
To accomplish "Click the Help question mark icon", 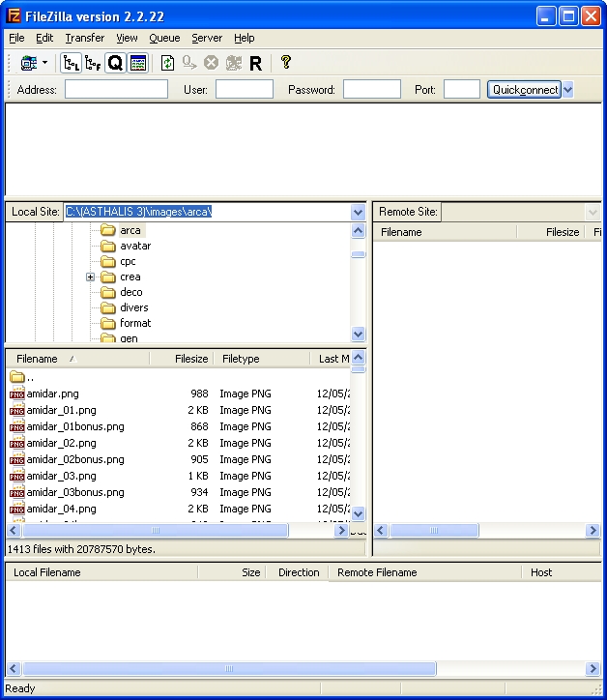I will pyautogui.click(x=286, y=62).
